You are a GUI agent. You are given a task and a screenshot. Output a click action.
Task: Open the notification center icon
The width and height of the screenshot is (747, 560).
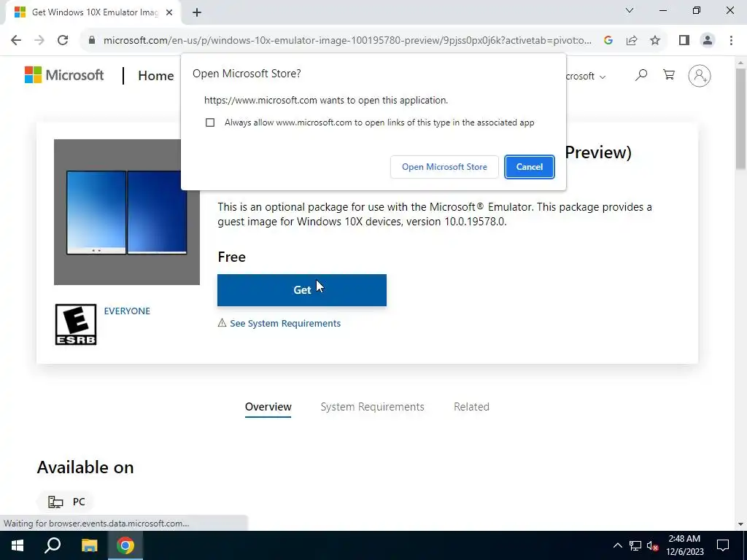coord(723,545)
